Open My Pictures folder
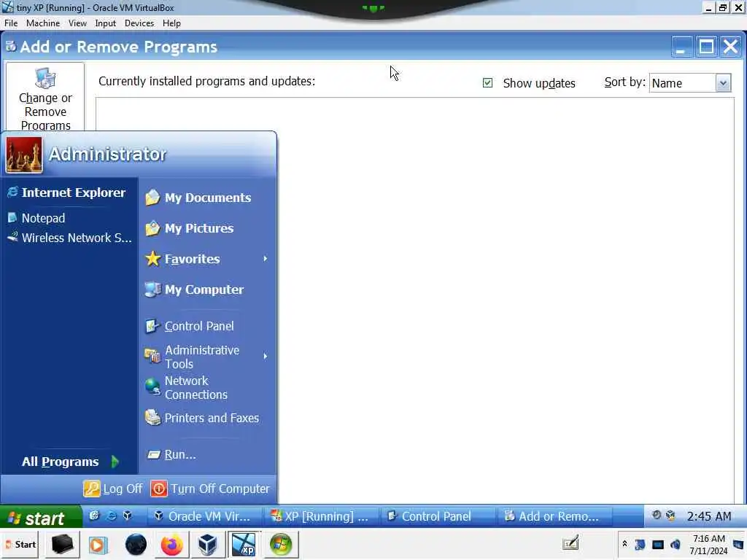This screenshot has width=747, height=560. (x=190, y=228)
